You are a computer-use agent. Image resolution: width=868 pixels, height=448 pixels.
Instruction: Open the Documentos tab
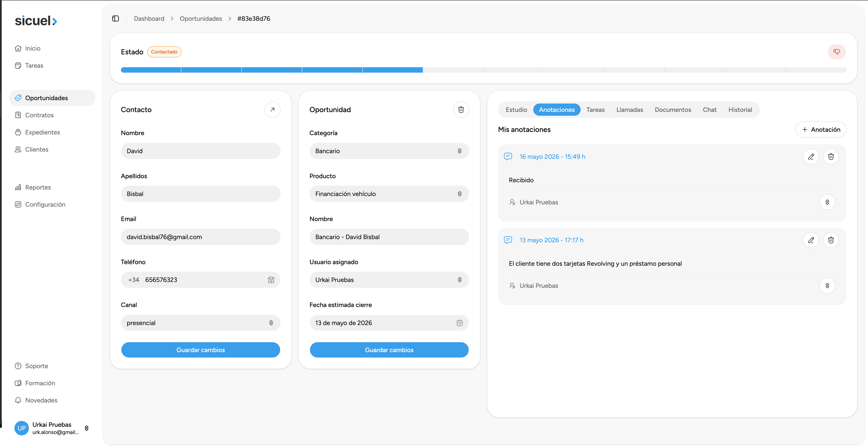[673, 110]
